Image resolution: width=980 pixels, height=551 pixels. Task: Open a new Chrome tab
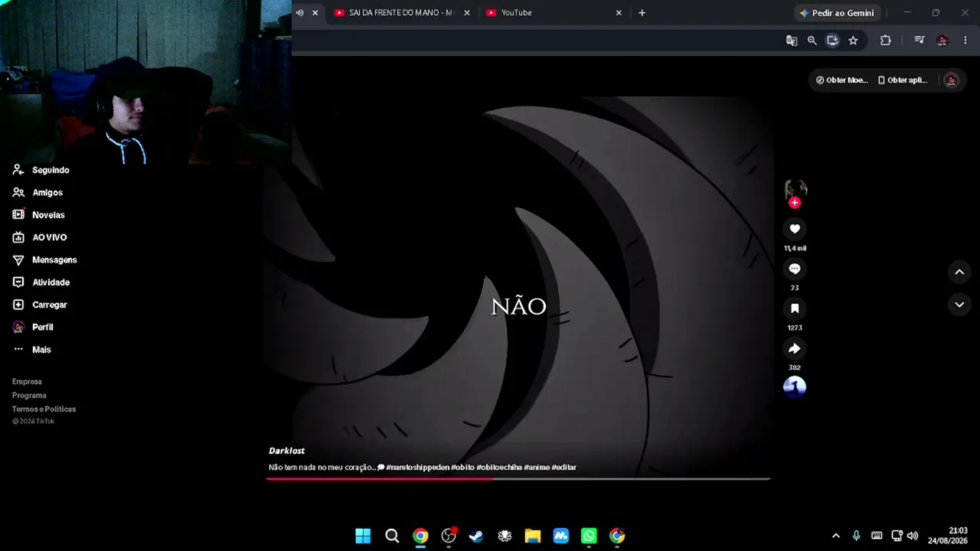click(642, 13)
